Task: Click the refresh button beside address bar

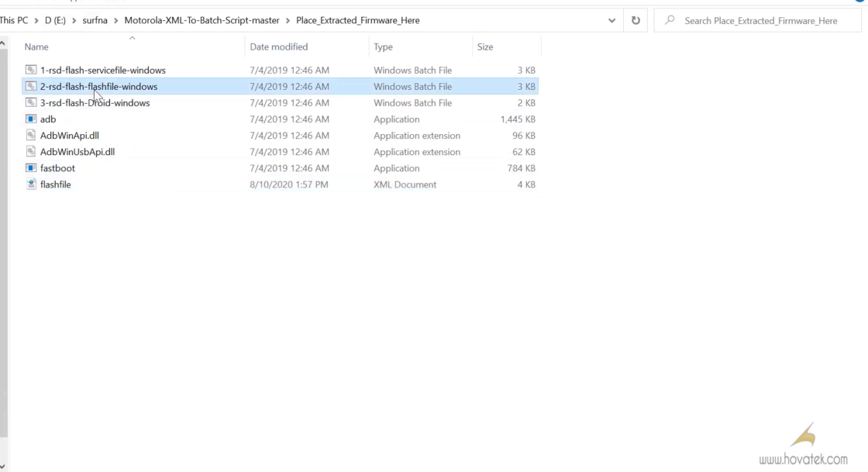Action: tap(635, 21)
